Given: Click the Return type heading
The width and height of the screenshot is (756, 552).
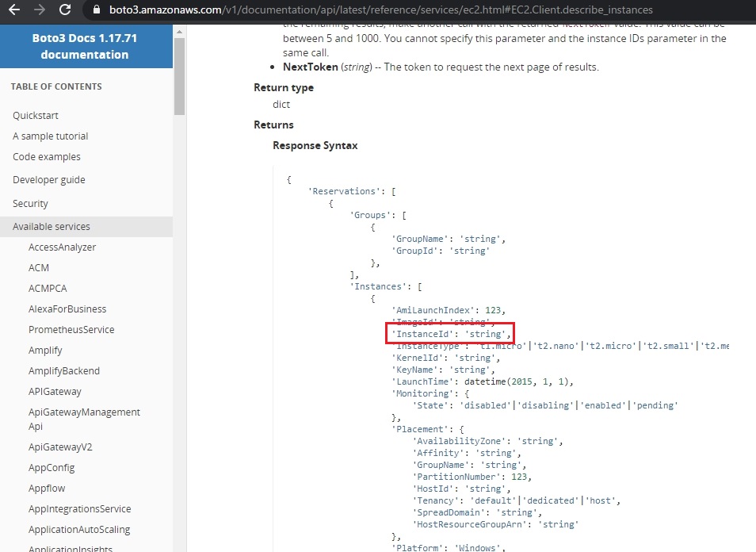Looking at the screenshot, I should [284, 87].
